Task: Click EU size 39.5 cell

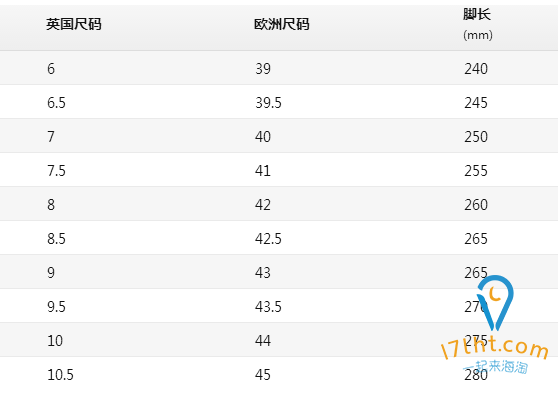Action: [x=268, y=103]
